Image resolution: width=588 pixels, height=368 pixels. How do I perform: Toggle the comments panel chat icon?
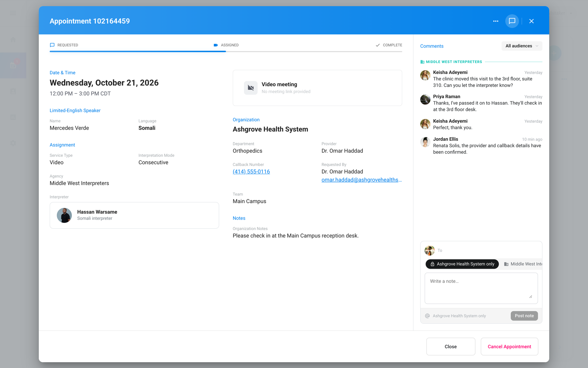[512, 21]
